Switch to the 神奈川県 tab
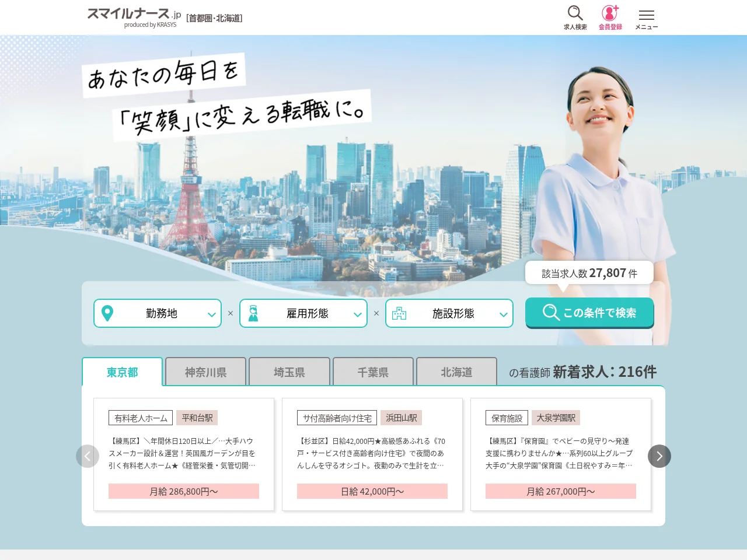The image size is (747, 560). 205,372
